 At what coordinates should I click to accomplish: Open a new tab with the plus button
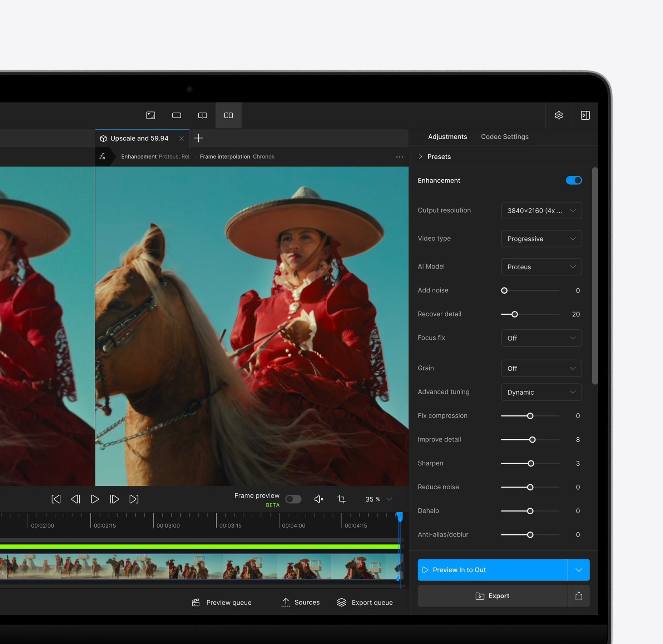point(198,138)
